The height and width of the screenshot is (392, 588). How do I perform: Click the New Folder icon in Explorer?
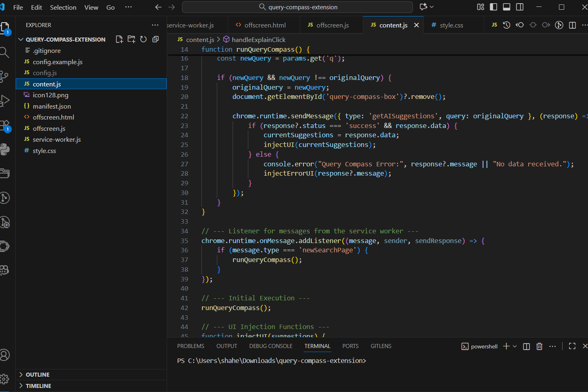click(x=131, y=39)
